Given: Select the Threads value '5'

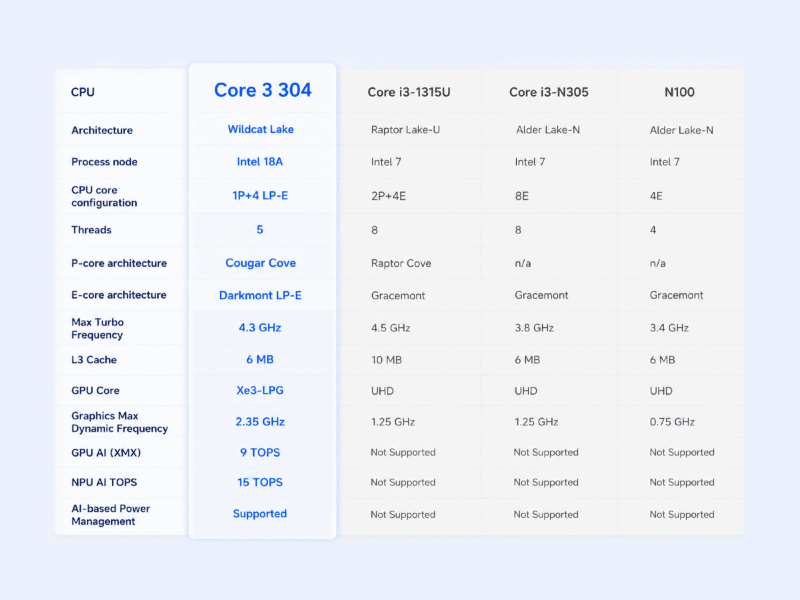Looking at the screenshot, I should coord(260,230).
